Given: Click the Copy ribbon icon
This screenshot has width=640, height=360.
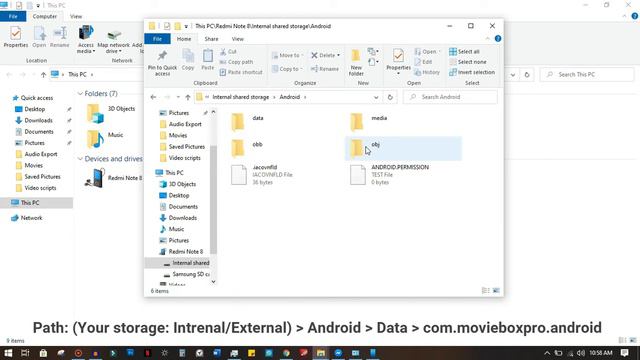Looking at the screenshot, I should (188, 60).
